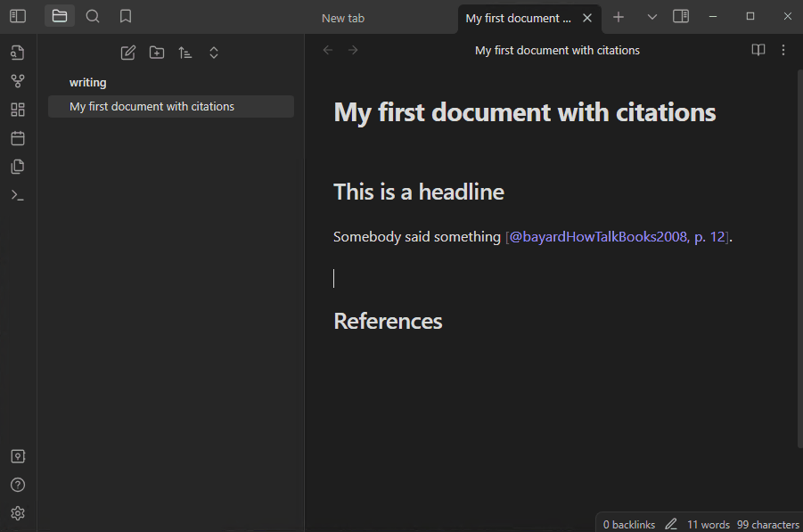
Task: Click the editing mode pencil in status bar
Action: [671, 524]
